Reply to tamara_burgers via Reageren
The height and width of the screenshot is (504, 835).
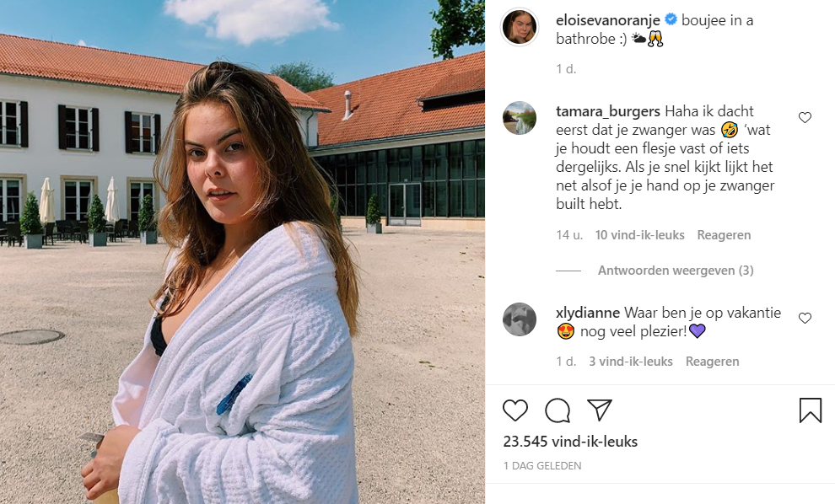[724, 234]
